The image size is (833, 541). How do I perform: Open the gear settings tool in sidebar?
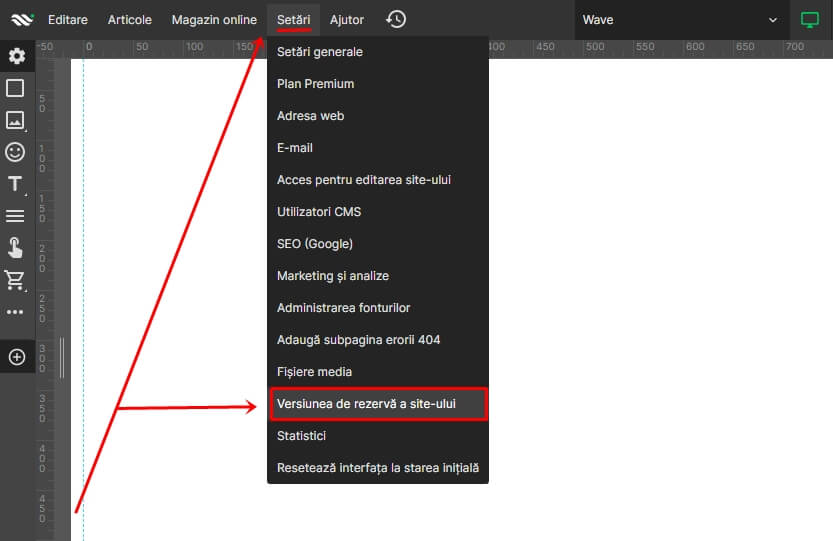pyautogui.click(x=16, y=56)
